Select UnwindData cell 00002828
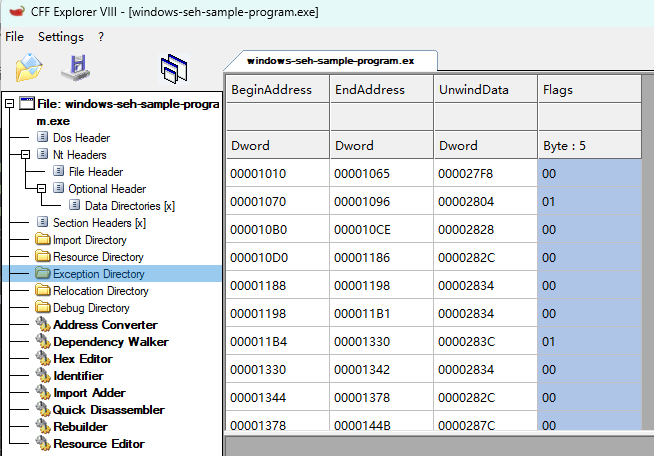This screenshot has width=654, height=456. coord(485,229)
